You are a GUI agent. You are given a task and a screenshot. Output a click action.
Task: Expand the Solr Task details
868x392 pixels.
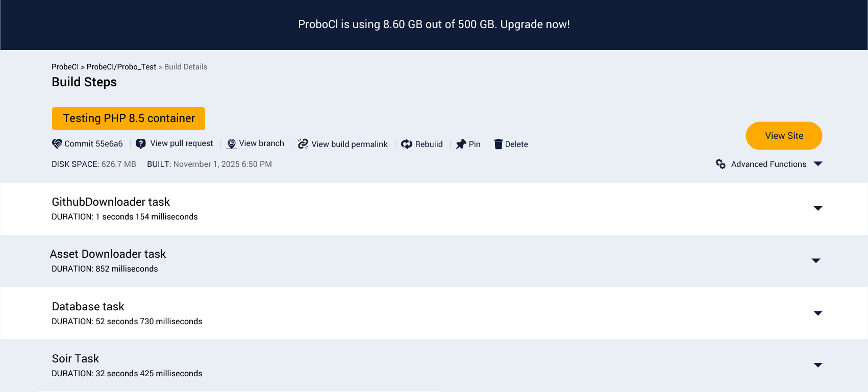click(x=817, y=365)
